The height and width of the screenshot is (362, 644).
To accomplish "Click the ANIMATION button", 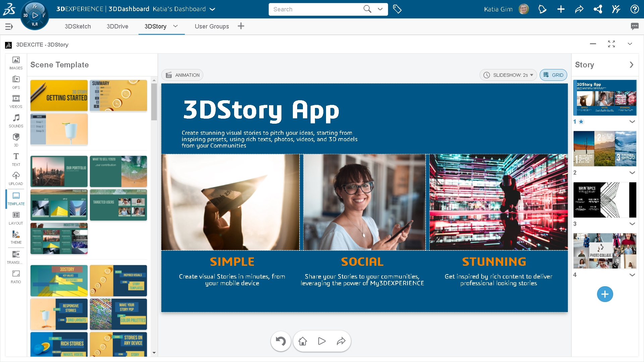I will (x=182, y=75).
